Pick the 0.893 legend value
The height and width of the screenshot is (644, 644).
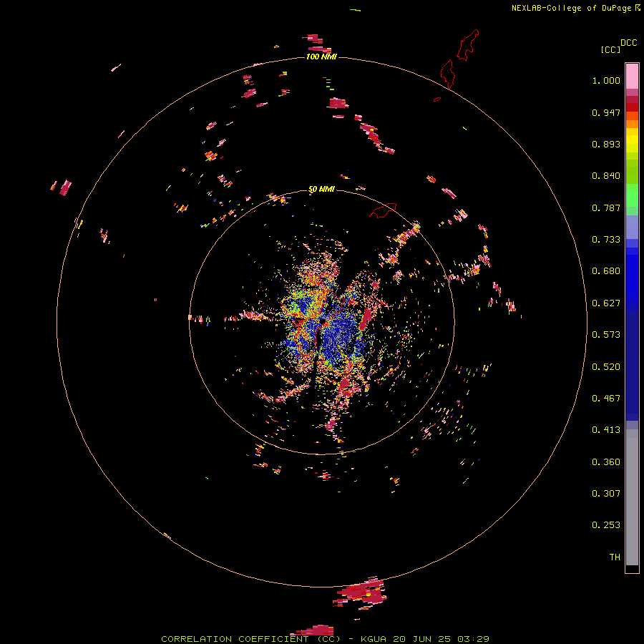(606, 144)
